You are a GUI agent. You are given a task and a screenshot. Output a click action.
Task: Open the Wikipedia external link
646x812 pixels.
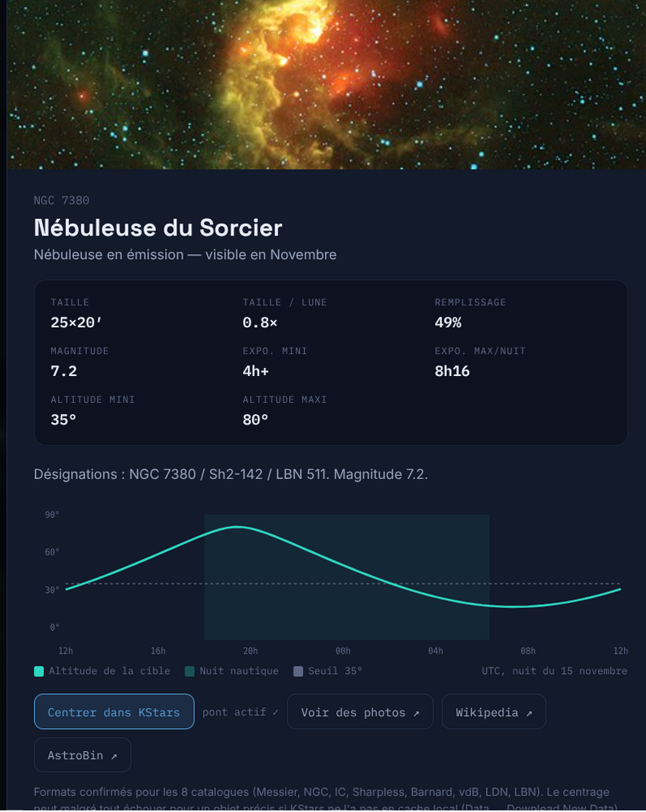point(494,711)
